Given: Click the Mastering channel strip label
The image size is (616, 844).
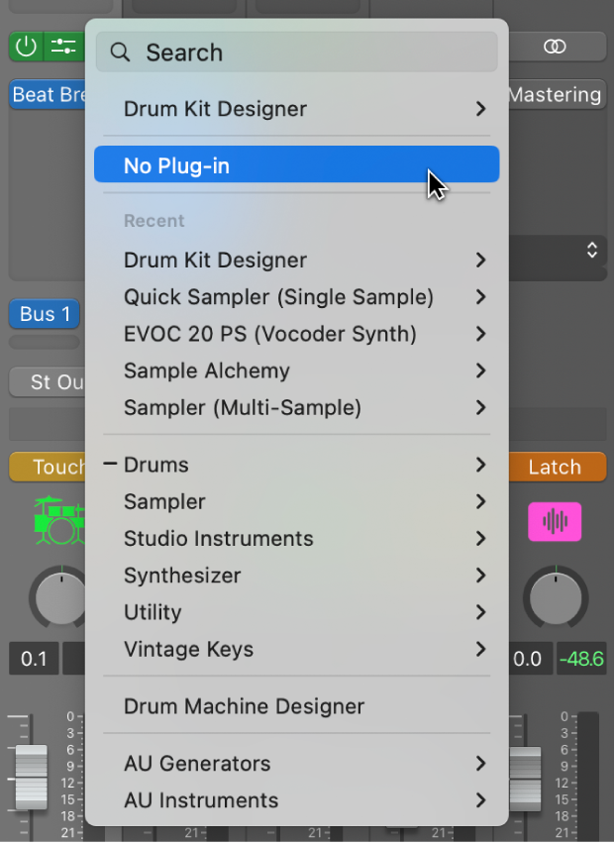Looking at the screenshot, I should (555, 94).
